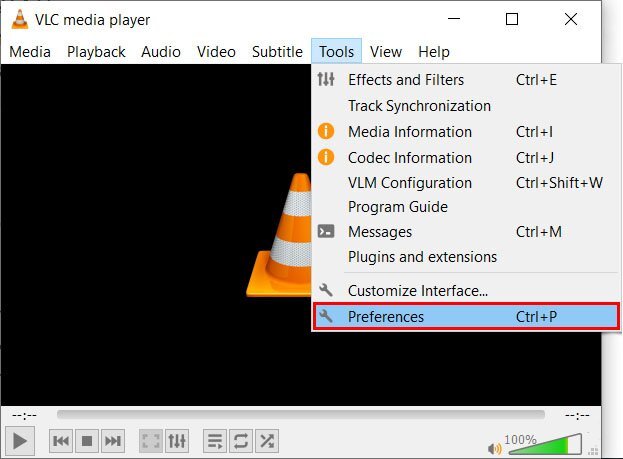Open the Playback menu
Viewport: 623px width, 459px height.
[x=96, y=52]
